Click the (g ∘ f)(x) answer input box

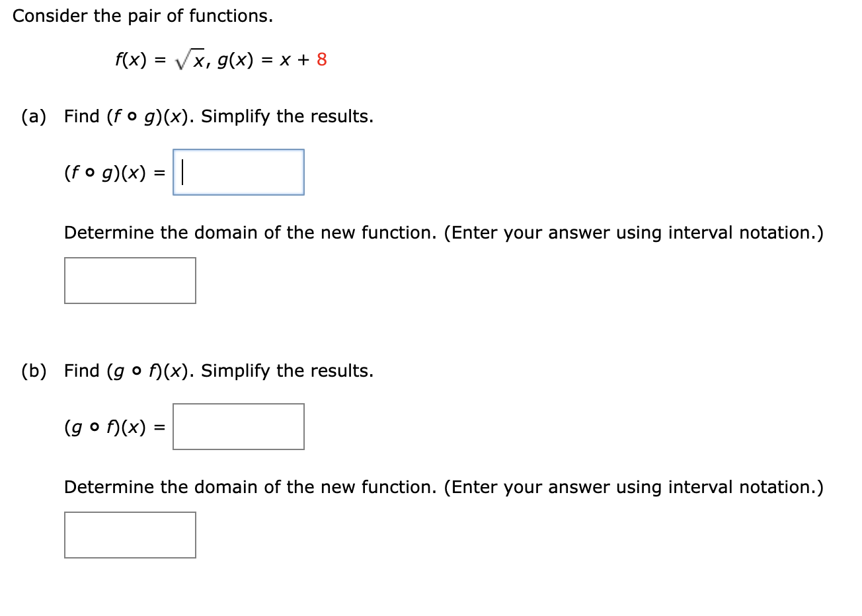(x=238, y=426)
